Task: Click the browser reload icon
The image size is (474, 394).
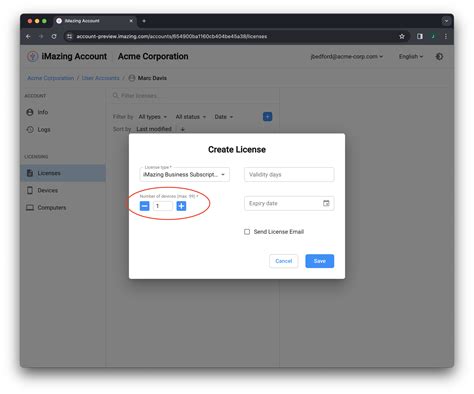Action: click(54, 36)
